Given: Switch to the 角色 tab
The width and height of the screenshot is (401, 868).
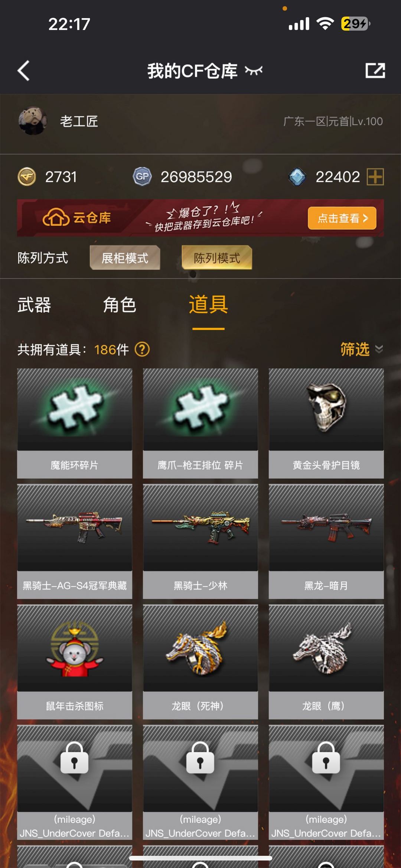Looking at the screenshot, I should tap(120, 305).
